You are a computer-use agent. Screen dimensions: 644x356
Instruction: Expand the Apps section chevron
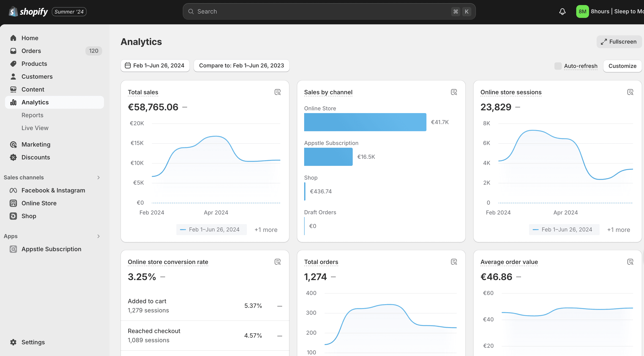[x=98, y=236]
